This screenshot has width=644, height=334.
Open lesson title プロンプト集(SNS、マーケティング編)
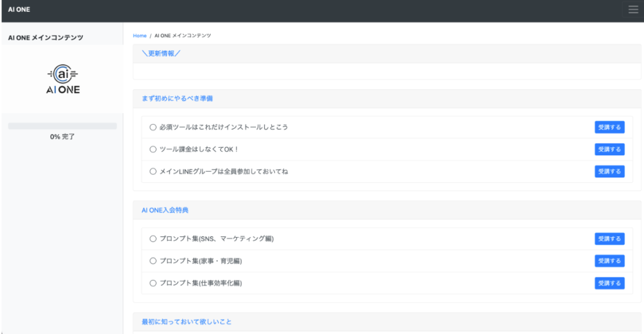[x=216, y=238]
